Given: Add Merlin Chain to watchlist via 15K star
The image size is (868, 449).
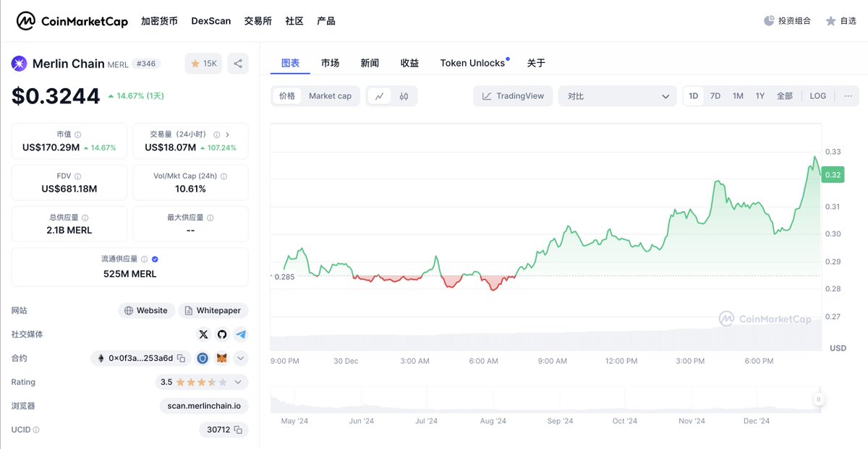Looking at the screenshot, I should click(203, 64).
